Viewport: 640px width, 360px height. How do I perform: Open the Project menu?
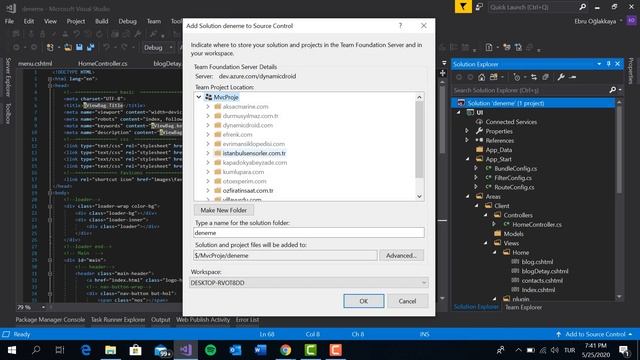pyautogui.click(x=76, y=21)
